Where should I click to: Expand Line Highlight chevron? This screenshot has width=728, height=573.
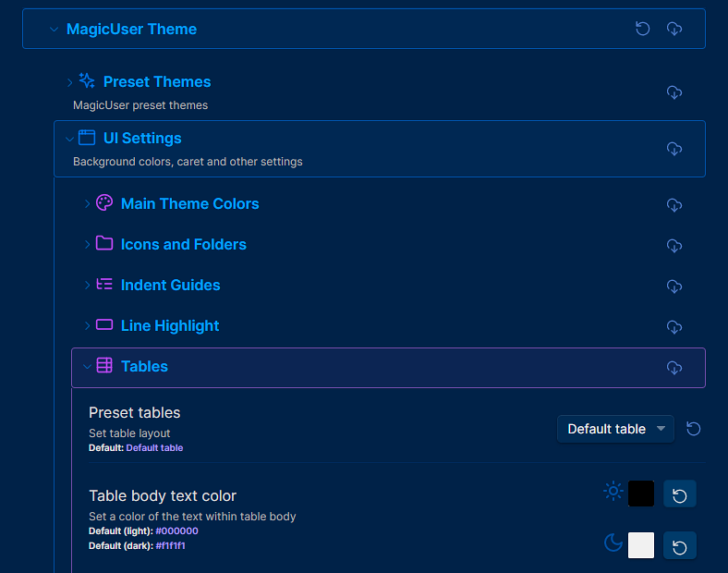pyautogui.click(x=87, y=326)
